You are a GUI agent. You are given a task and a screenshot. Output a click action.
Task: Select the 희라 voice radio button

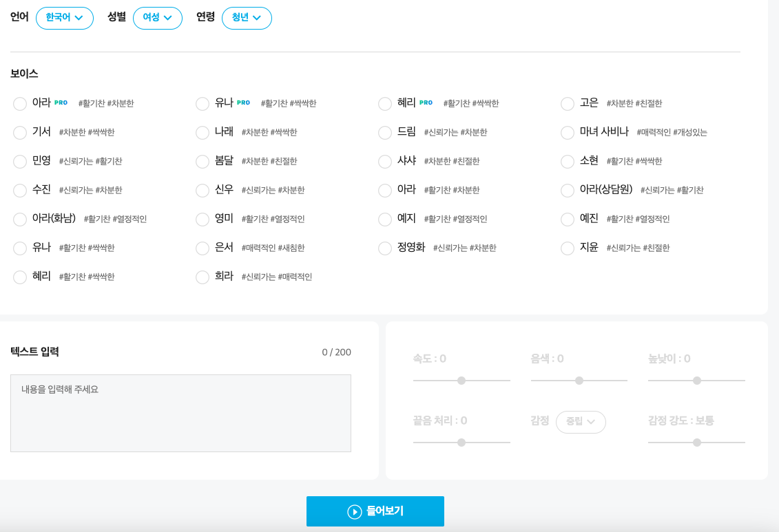pyautogui.click(x=202, y=277)
